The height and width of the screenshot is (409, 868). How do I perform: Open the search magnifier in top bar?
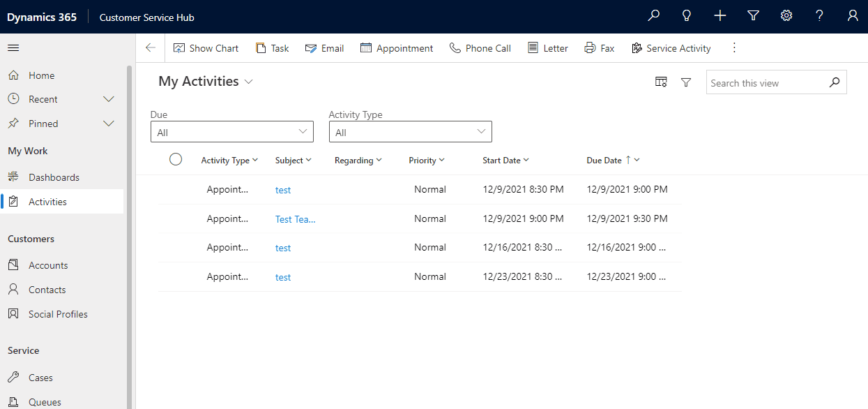point(653,16)
